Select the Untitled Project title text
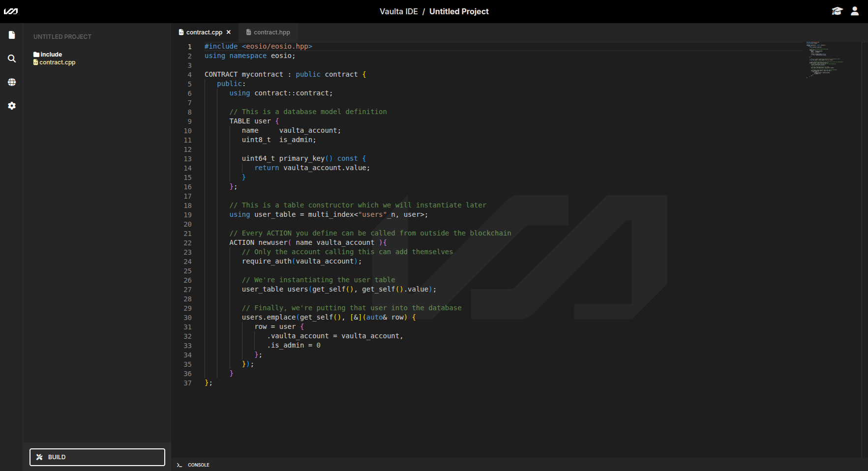This screenshot has width=868, height=471. click(458, 11)
